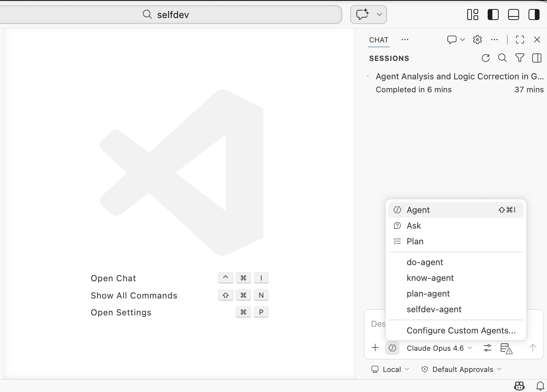The height and width of the screenshot is (392, 547).
Task: Search within sessions
Action: [x=503, y=58]
